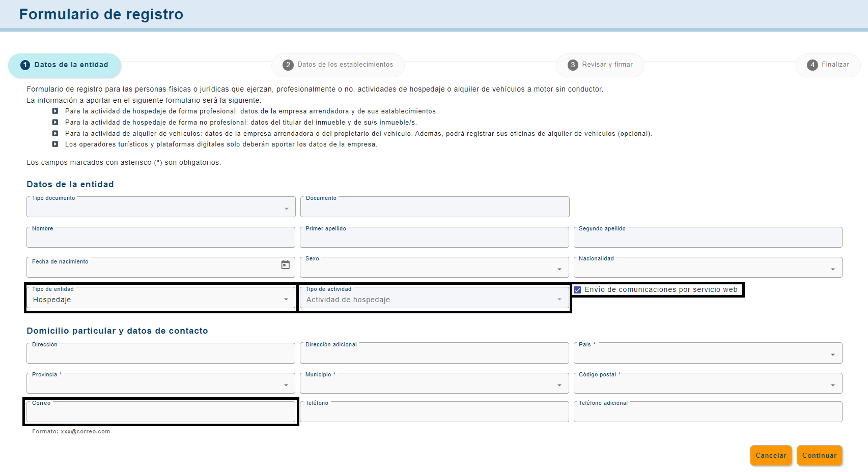This screenshot has width=868, height=472.
Task: Expand the Provincia dropdown
Action: tap(161, 383)
